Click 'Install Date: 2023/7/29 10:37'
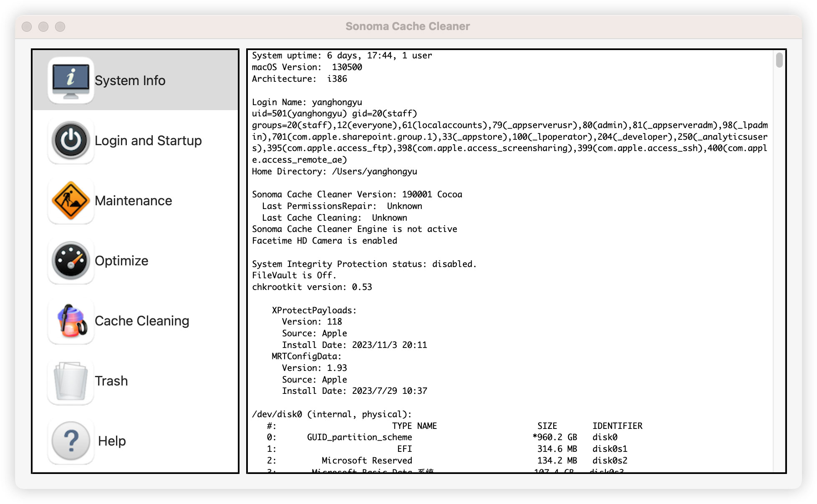Image resolution: width=817 pixels, height=504 pixels. (355, 391)
